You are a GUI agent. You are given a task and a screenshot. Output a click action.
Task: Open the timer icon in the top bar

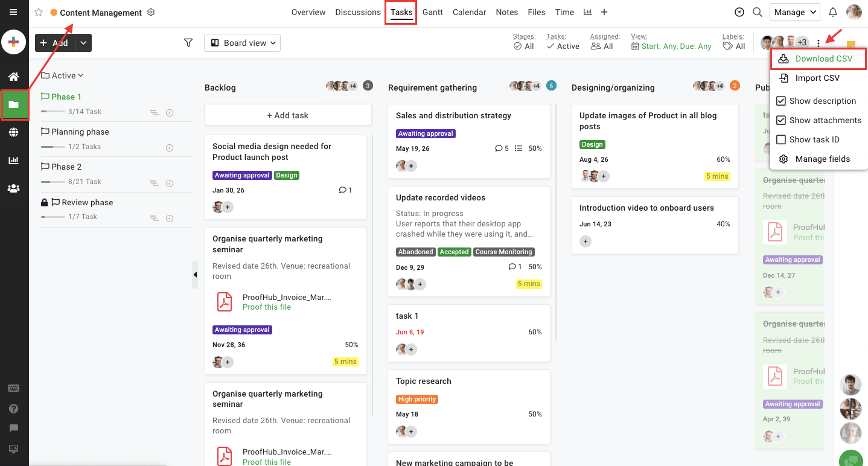coord(739,12)
